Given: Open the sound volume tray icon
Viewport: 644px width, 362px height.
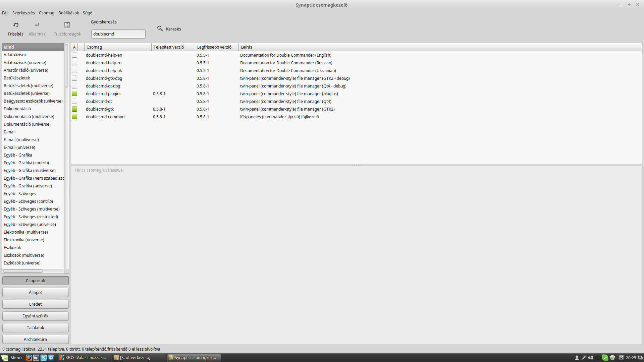Looking at the screenshot, I should tap(591, 358).
